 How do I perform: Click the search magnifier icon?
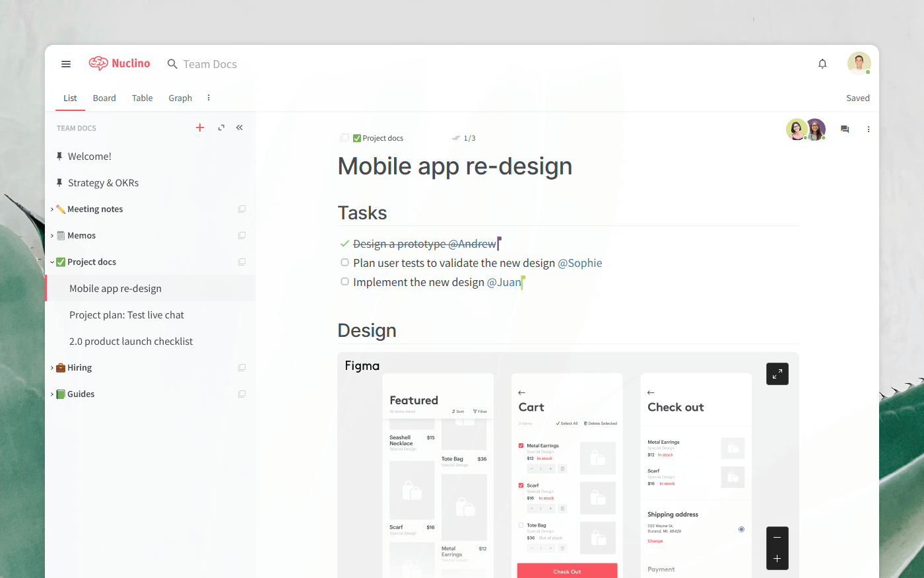point(172,64)
